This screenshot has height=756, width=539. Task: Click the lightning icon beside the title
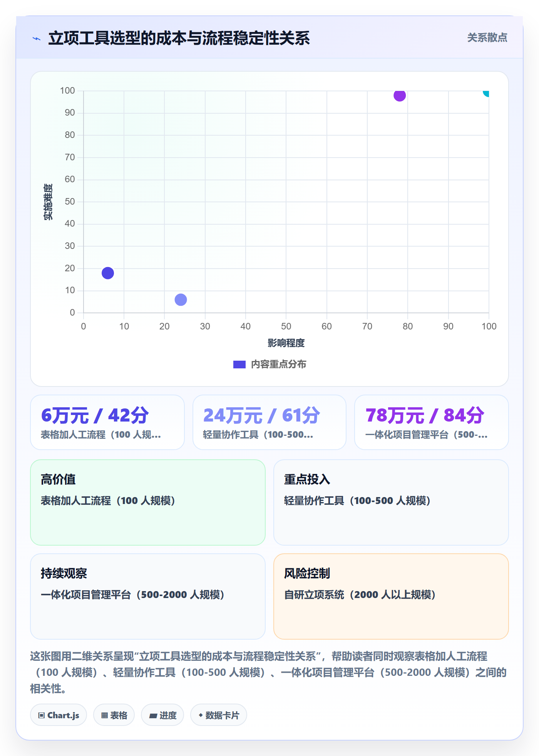click(x=37, y=39)
